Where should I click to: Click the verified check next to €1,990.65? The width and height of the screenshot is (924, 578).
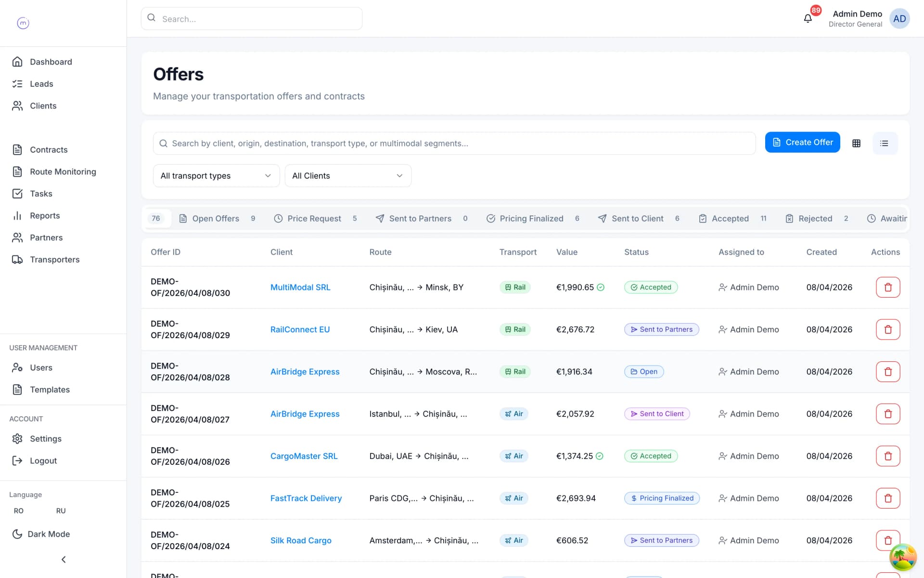[x=601, y=288]
